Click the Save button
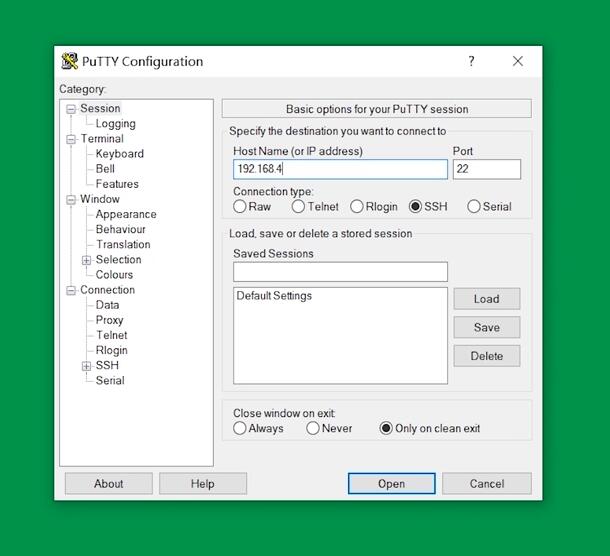 click(487, 327)
